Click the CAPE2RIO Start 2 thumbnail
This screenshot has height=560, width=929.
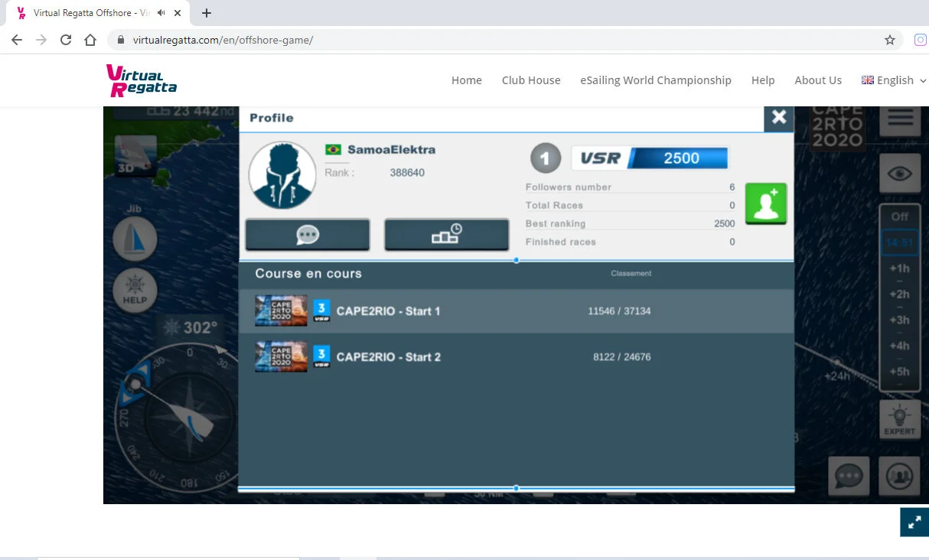tap(281, 357)
